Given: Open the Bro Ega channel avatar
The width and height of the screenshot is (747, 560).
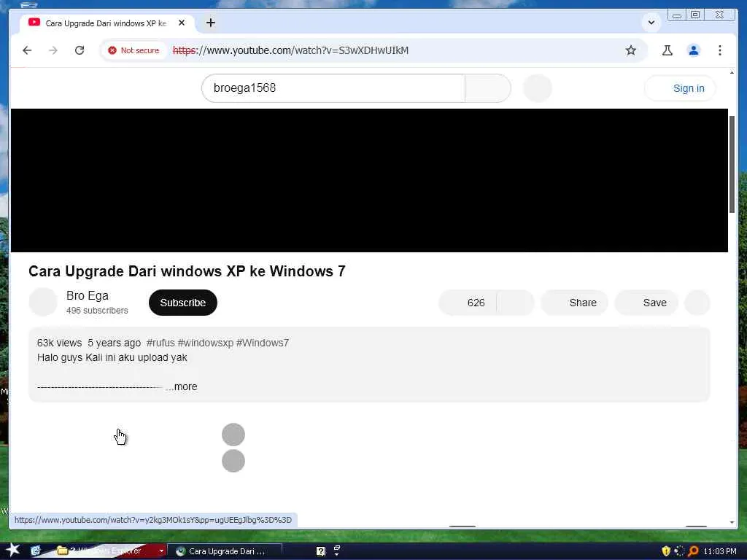Looking at the screenshot, I should tap(43, 302).
